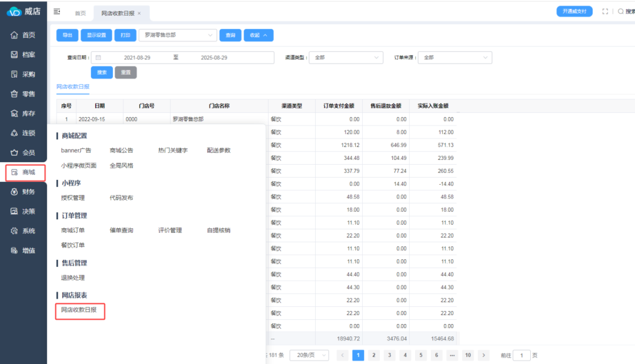Close the 网店收款日报 tab
Screen dimensions: 635x364
click(x=139, y=13)
